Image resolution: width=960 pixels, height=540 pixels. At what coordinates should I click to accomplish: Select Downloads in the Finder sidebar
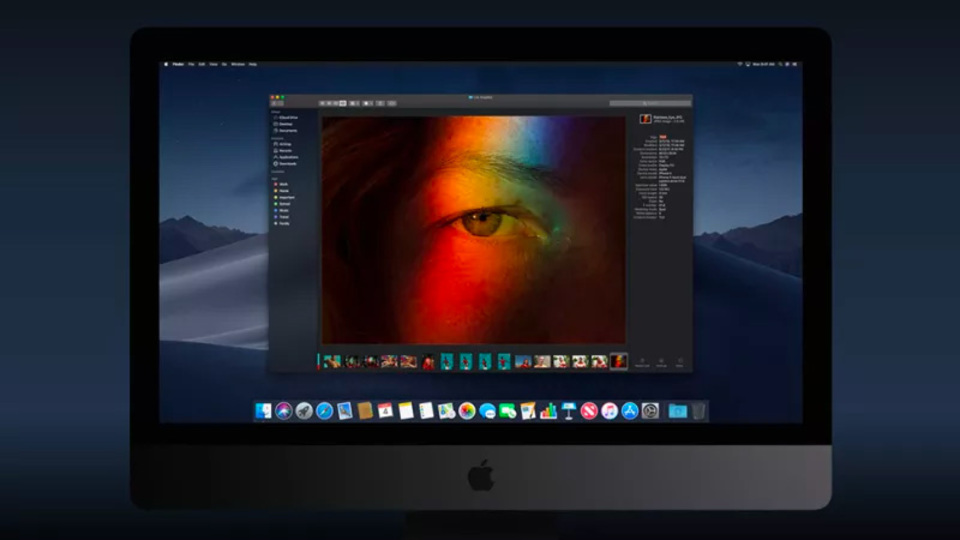point(285,164)
